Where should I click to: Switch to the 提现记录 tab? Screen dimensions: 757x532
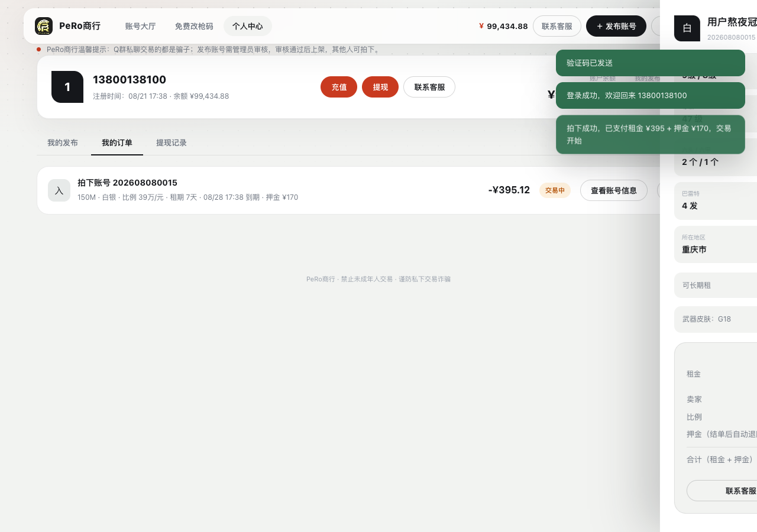point(172,142)
